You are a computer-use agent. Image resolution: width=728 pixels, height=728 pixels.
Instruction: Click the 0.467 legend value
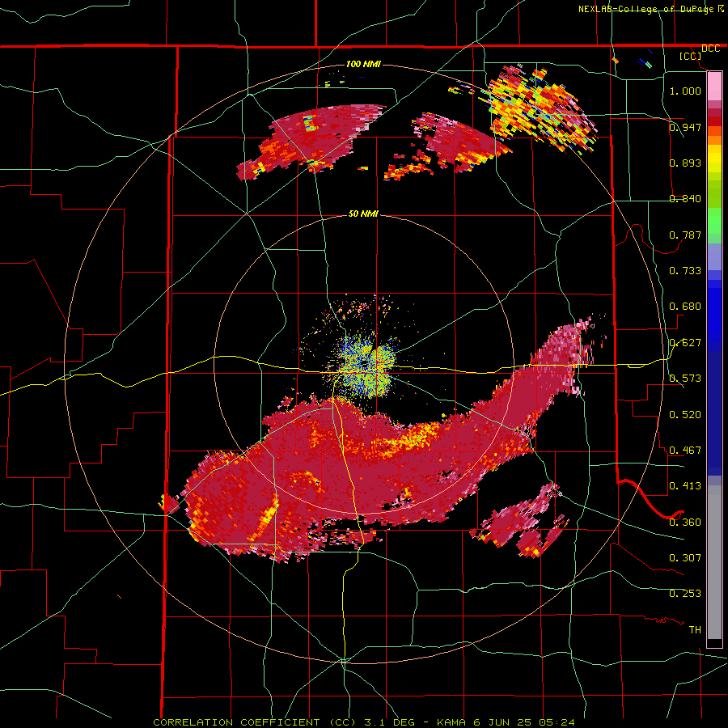(x=685, y=451)
